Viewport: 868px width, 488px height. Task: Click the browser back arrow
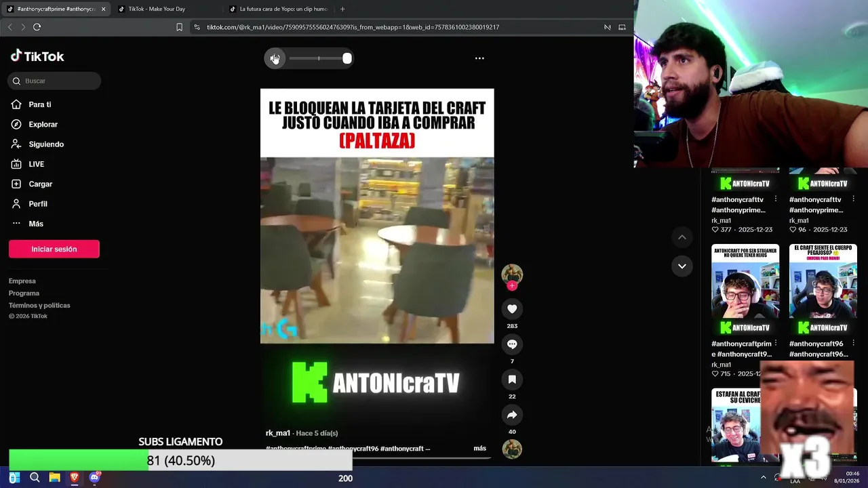[9, 27]
